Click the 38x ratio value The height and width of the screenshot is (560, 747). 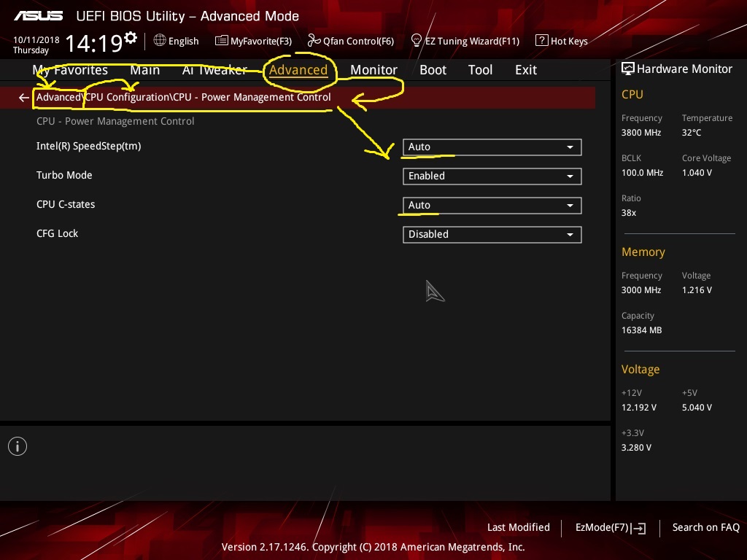pyautogui.click(x=629, y=212)
